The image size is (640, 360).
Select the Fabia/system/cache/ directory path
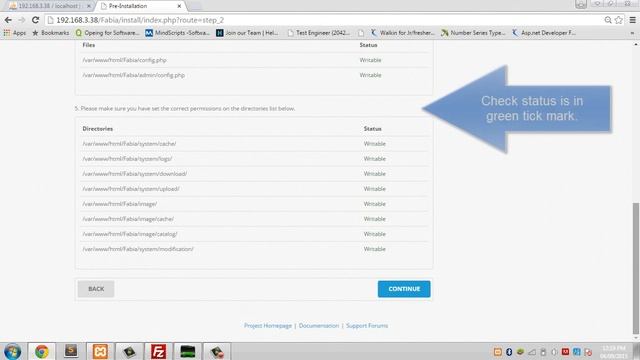tap(129, 144)
